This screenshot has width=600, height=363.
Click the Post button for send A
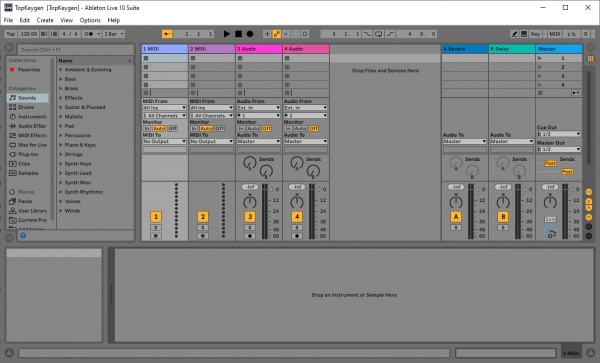point(550,163)
